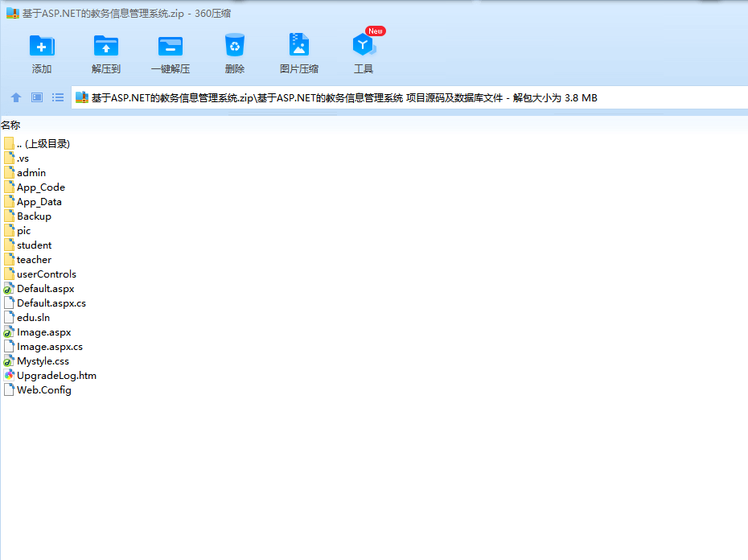Switch to the icon view mode button
Screen dimensions: 748x560
click(x=37, y=97)
